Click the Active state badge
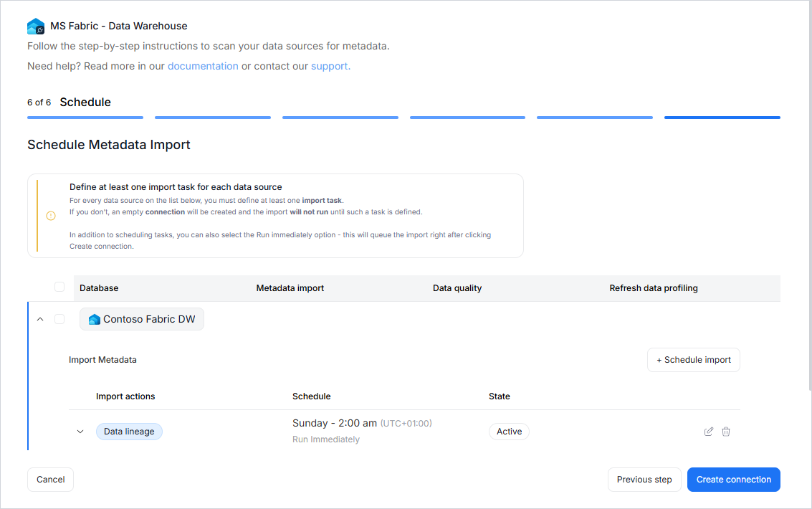The image size is (812, 509). click(x=509, y=432)
